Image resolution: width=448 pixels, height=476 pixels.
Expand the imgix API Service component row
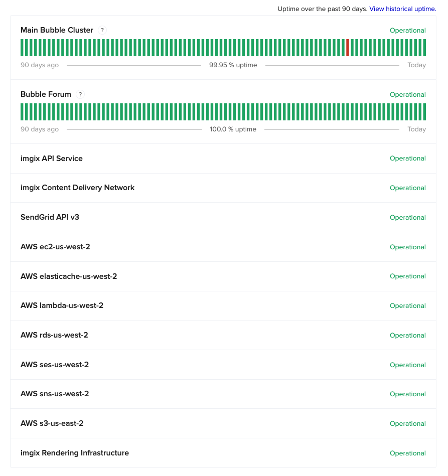point(52,158)
